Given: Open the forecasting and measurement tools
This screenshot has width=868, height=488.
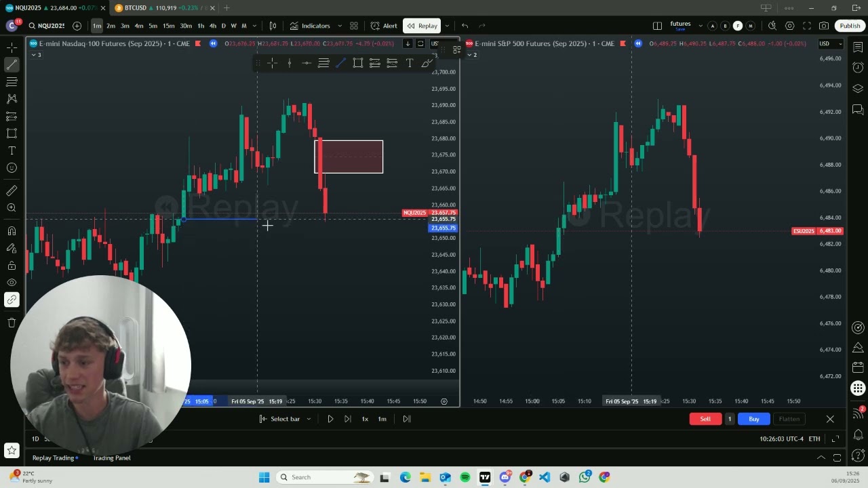Looking at the screenshot, I should coord(12,117).
